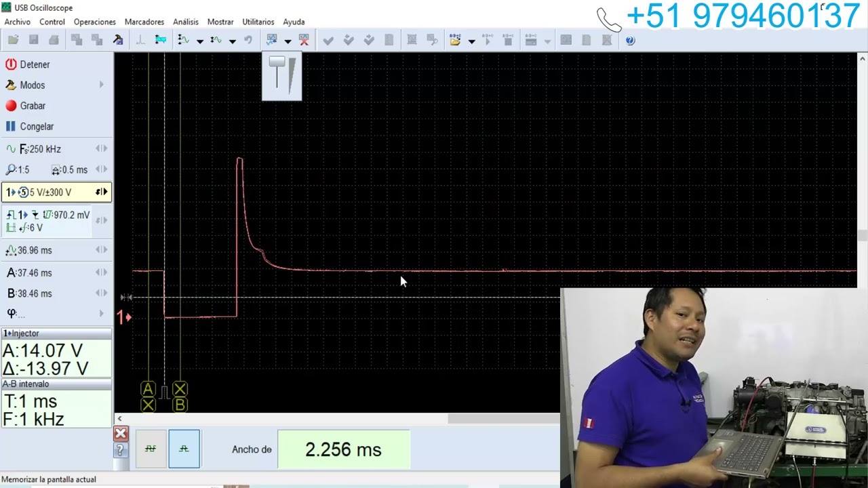Image resolution: width=868 pixels, height=488 pixels.
Task: Click the A:B+C panel layout icon
Action: coord(531,41)
